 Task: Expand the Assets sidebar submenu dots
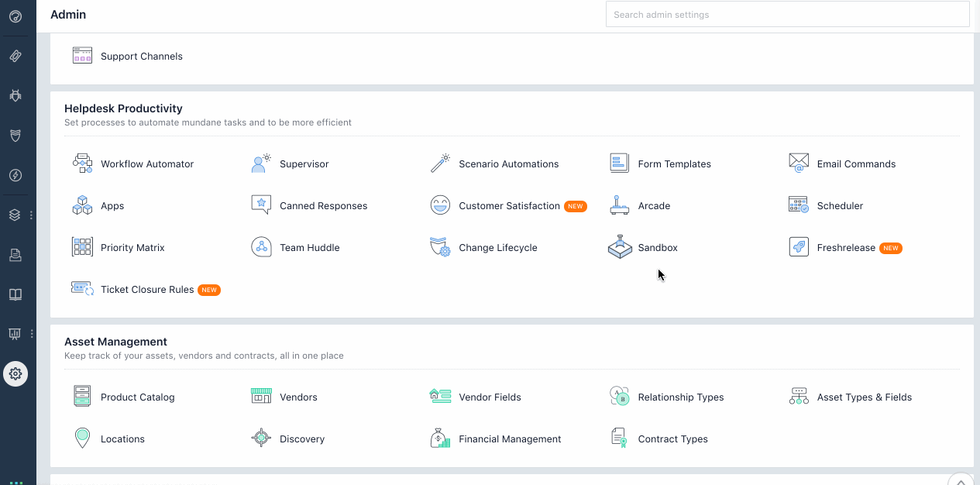pos(31,215)
